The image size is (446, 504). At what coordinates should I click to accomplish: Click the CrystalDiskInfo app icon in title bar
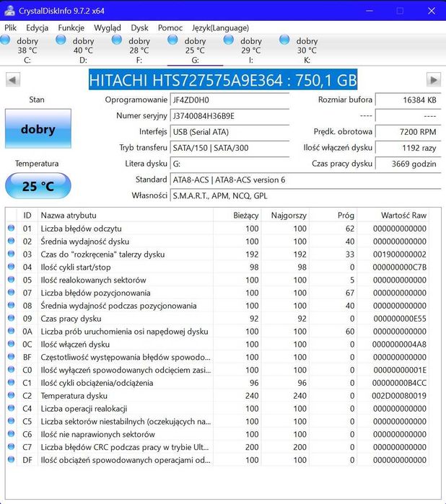tap(9, 10)
